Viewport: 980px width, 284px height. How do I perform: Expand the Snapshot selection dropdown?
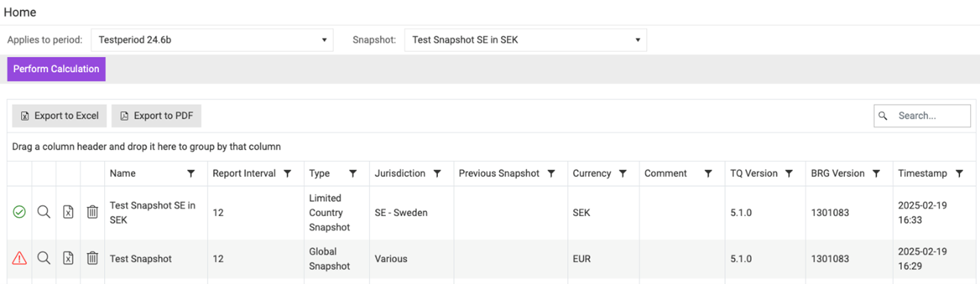(x=525, y=40)
